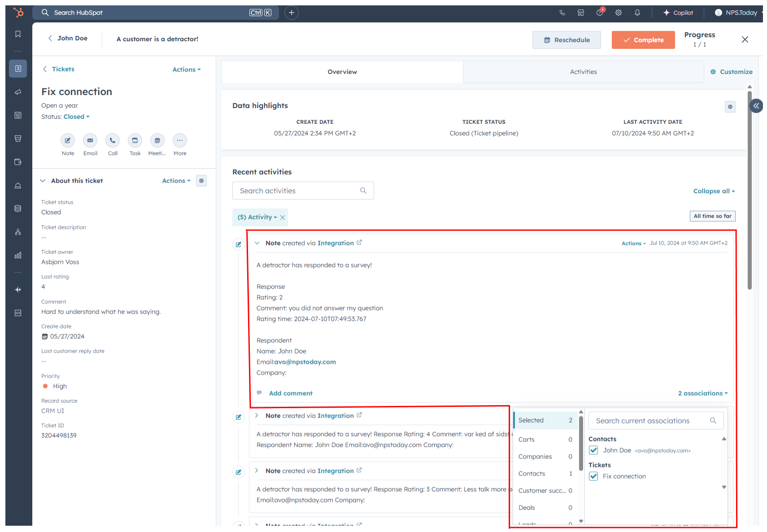This screenshot has width=767, height=532.
Task: Click the Reschedule button
Action: (567, 40)
